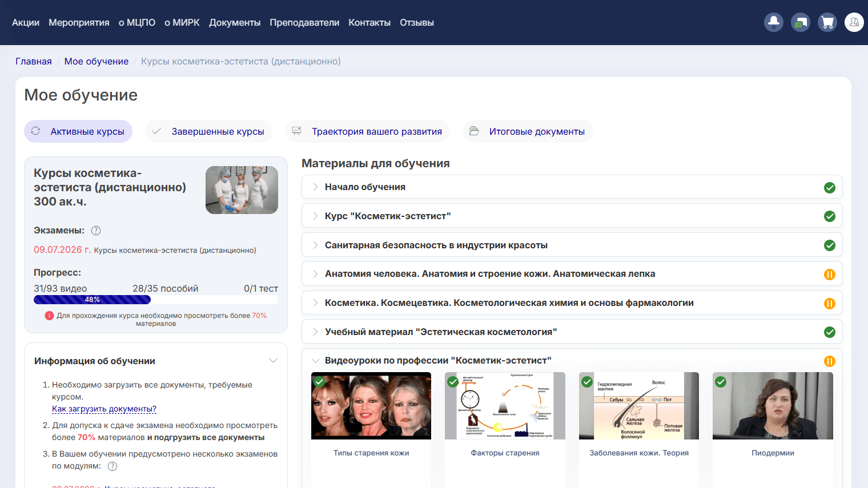Open 'Типы старения кожи' video thumbnail
This screenshot has height=488, width=868.
click(371, 406)
